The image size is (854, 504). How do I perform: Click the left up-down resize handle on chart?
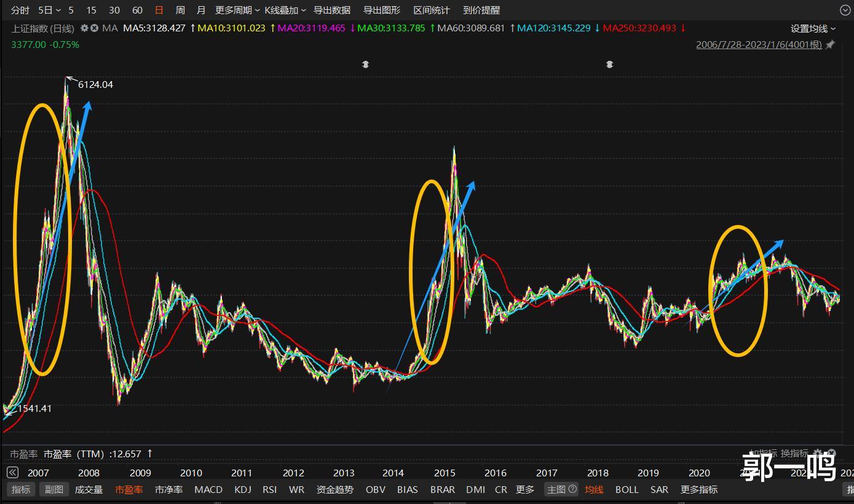coord(366,64)
